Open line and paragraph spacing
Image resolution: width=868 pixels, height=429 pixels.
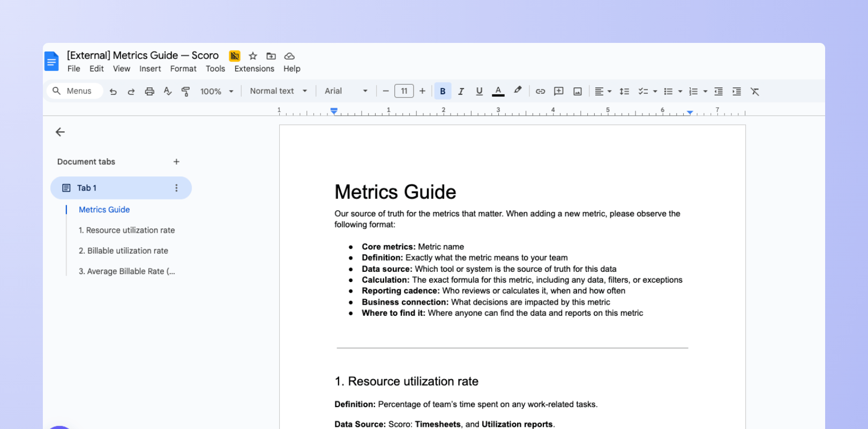[x=624, y=91]
